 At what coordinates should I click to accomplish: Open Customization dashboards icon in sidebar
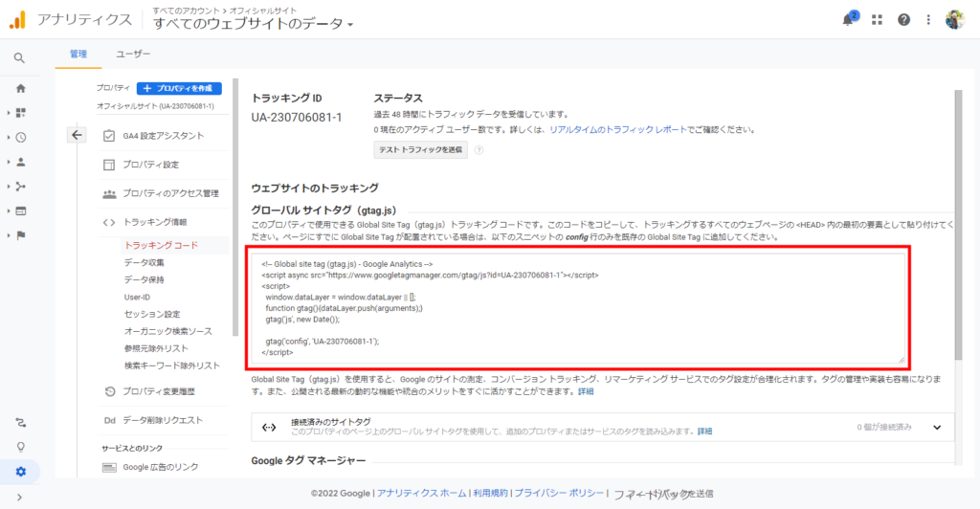21,113
